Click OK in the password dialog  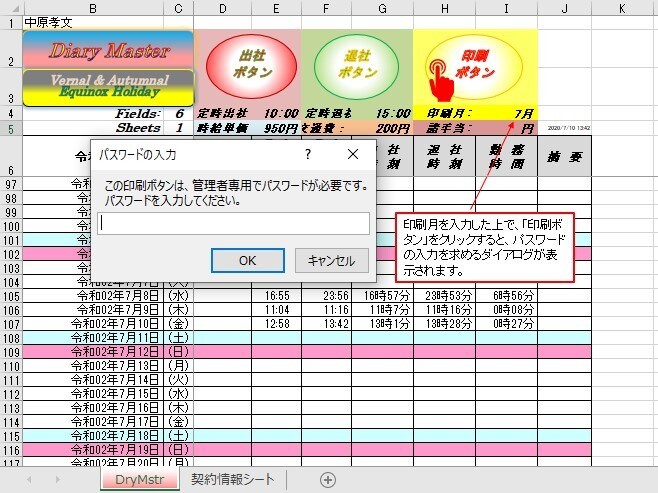[x=248, y=261]
